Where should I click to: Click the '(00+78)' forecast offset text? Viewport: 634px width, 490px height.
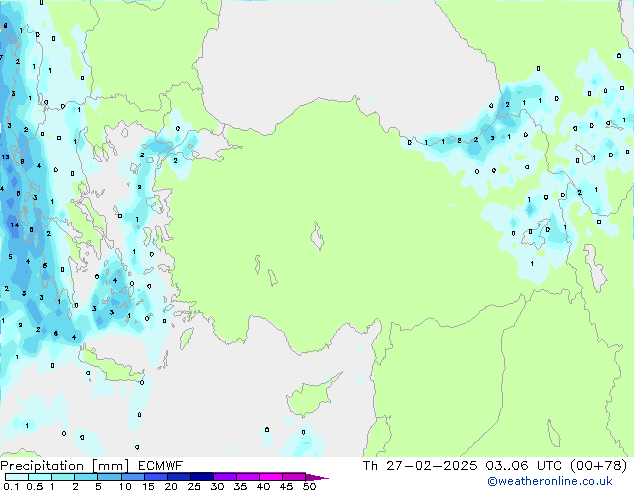pos(598,466)
